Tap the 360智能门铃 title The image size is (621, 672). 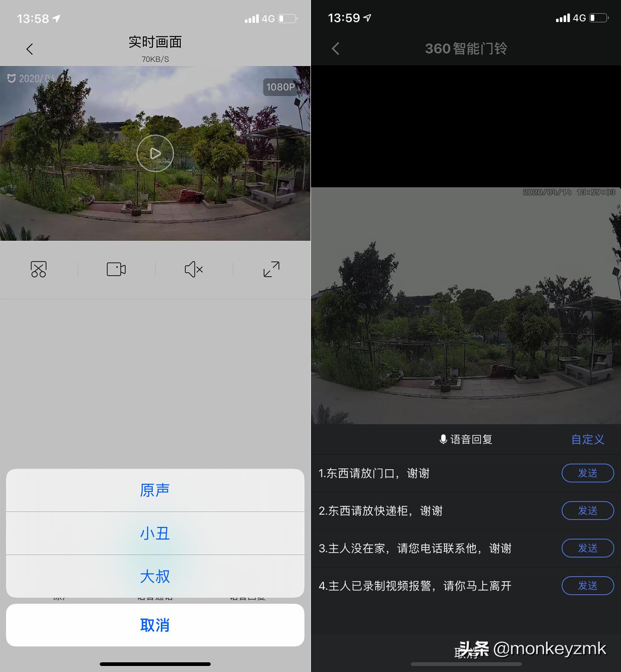[466, 48]
